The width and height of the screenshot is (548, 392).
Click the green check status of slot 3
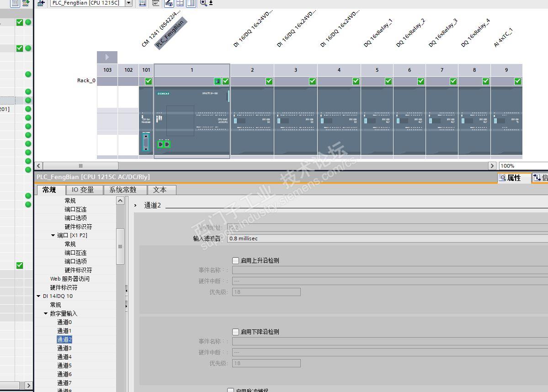pos(313,81)
